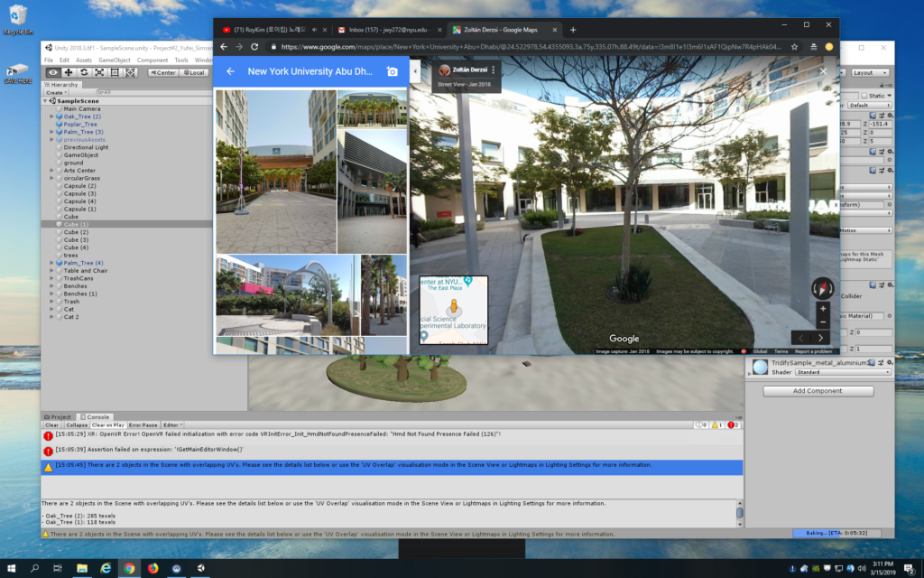Toggle pivot mode with the Center button

click(x=163, y=72)
